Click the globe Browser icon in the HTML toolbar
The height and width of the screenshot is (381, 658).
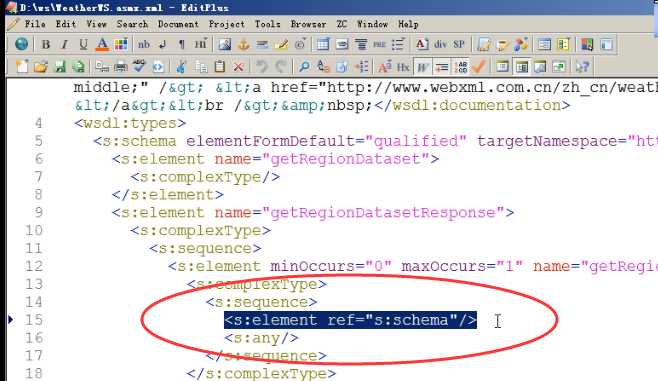click(21, 44)
